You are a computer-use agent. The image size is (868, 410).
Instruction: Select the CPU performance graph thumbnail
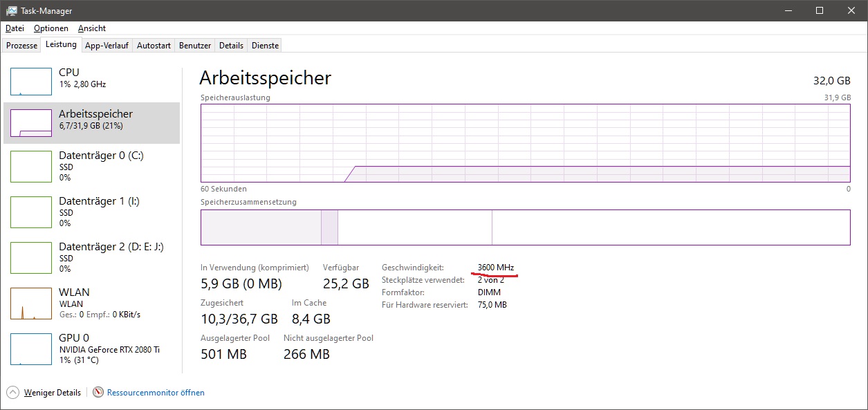[31, 82]
